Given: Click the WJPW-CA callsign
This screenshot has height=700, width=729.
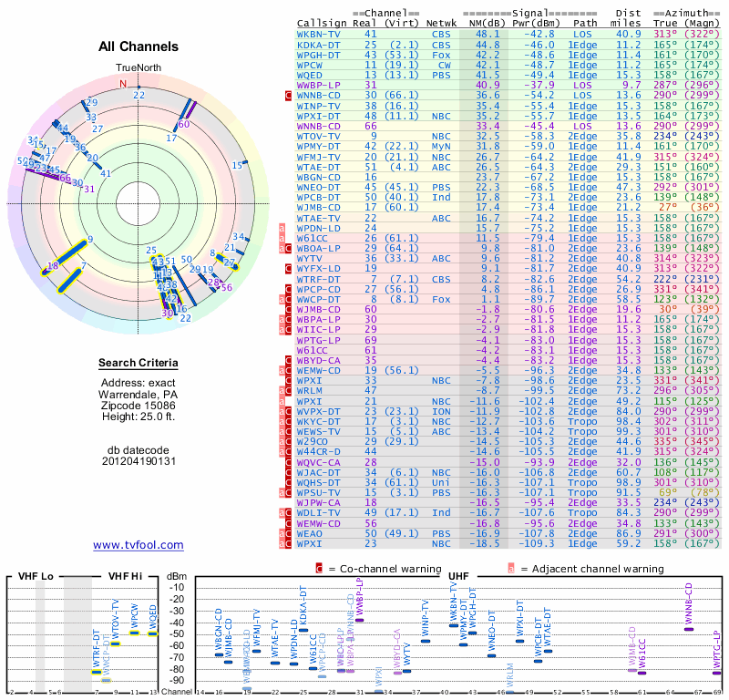Looking at the screenshot, I should pyautogui.click(x=318, y=503).
